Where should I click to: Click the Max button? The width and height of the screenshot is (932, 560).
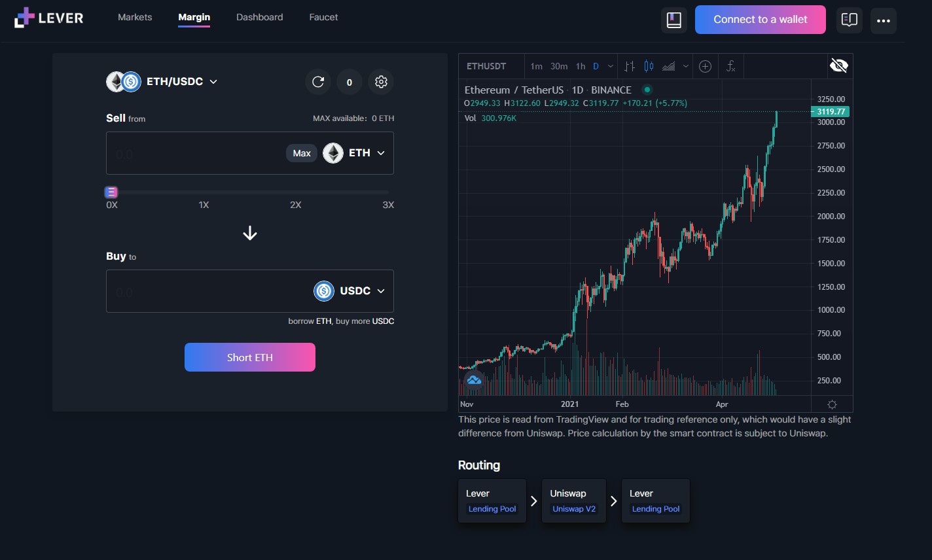pos(302,153)
